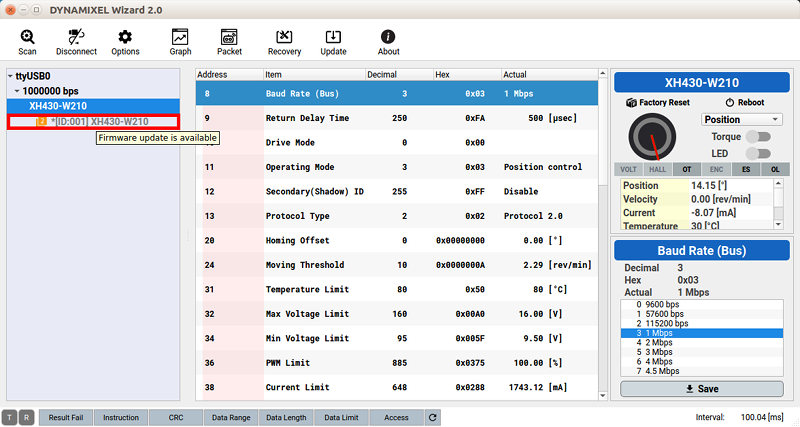Select 4.5 Mbps baud option

pos(702,371)
